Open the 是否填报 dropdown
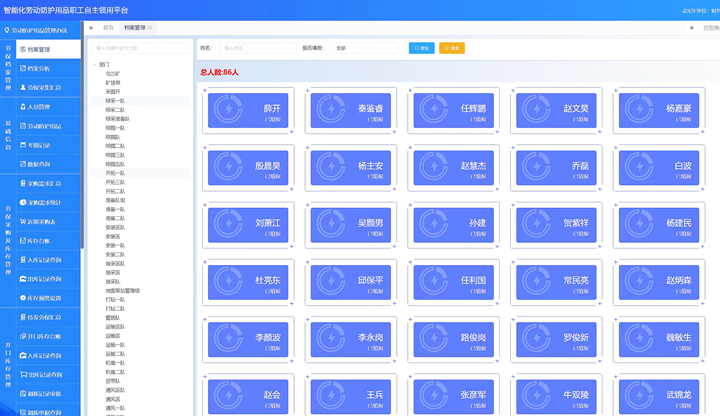 coord(352,47)
